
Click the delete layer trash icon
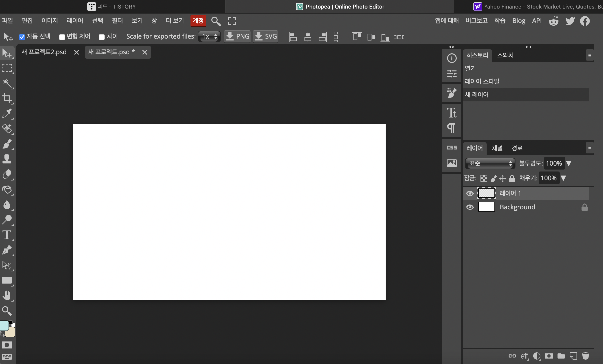[585, 356]
